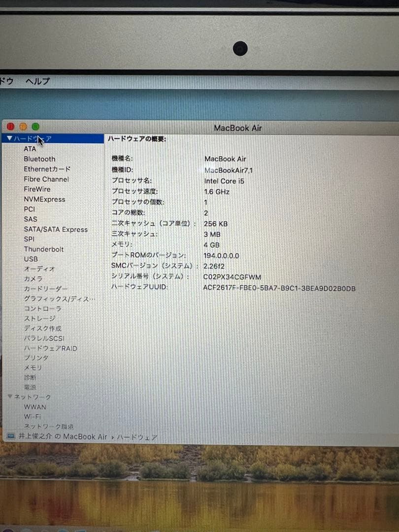
Task: Click the SMC version 2.26f2
Action: pyautogui.click(x=214, y=266)
